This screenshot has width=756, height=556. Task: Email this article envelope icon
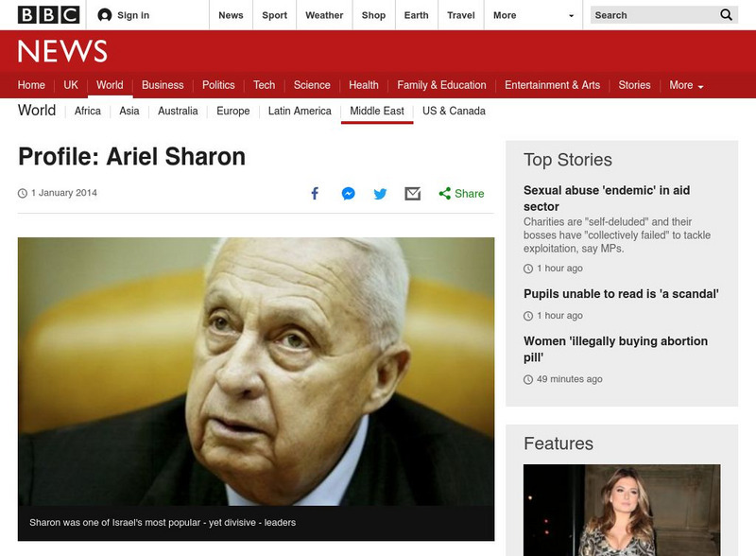[413, 194]
